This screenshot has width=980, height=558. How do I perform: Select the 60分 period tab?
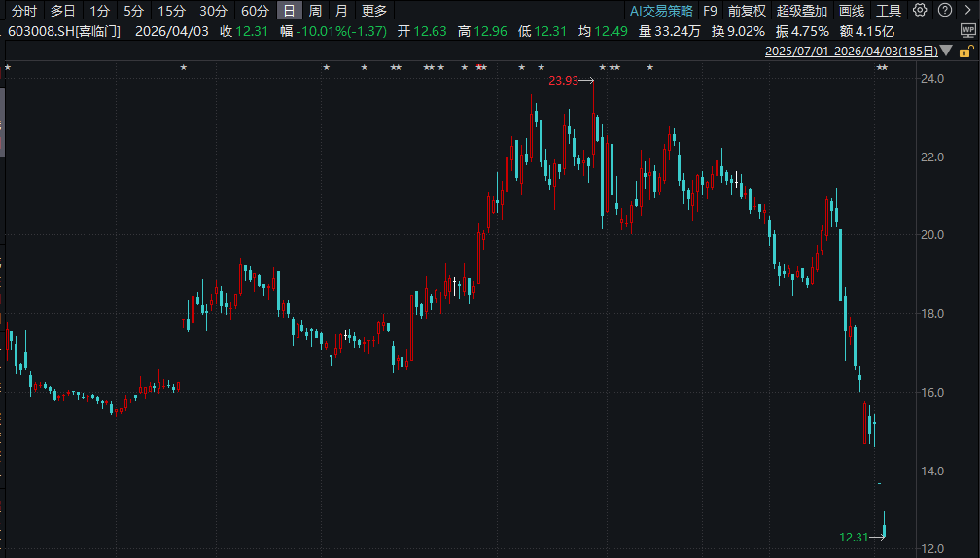(255, 11)
